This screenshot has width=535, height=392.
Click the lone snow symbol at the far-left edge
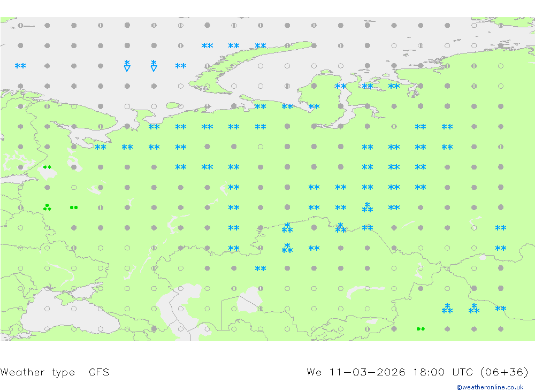point(20,66)
